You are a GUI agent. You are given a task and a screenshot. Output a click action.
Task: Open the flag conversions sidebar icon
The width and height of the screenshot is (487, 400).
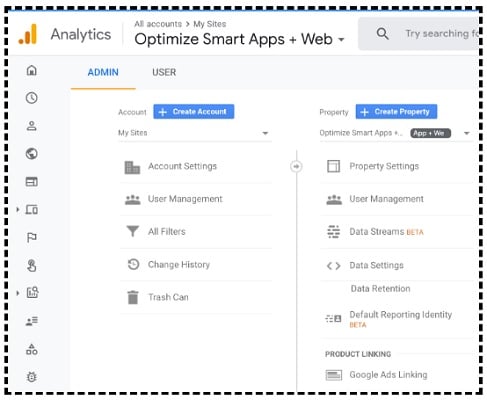[32, 237]
